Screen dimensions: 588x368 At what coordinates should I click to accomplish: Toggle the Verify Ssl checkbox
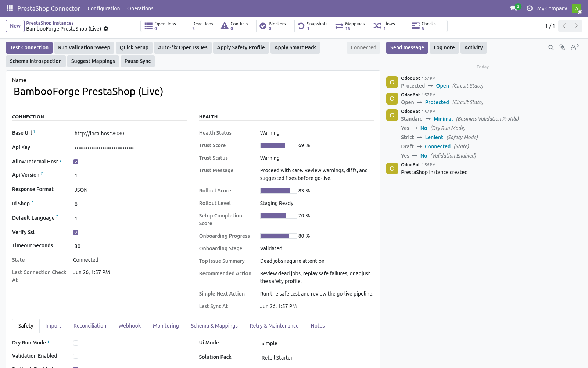tap(76, 233)
